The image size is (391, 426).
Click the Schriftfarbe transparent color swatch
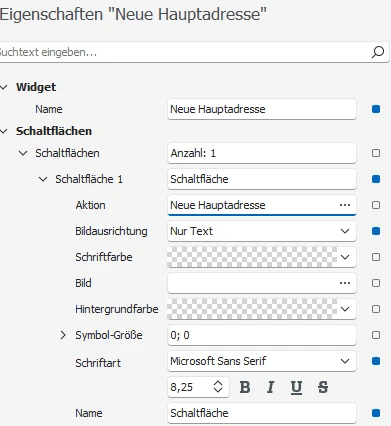(x=252, y=257)
